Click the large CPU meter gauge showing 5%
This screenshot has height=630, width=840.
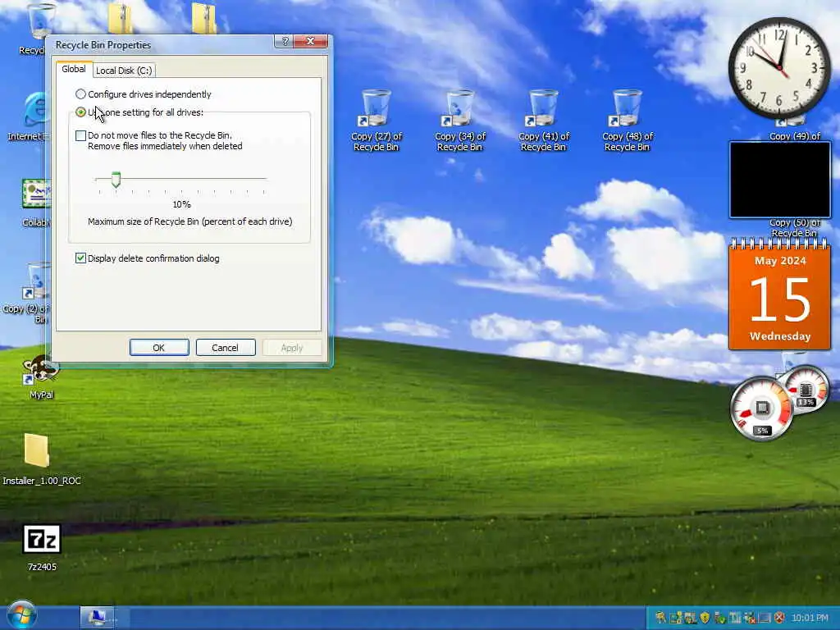tap(762, 410)
